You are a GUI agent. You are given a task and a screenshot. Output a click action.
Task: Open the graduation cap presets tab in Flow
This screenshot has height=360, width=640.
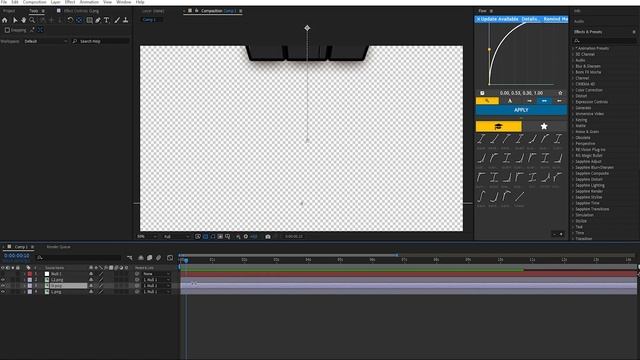click(x=498, y=127)
